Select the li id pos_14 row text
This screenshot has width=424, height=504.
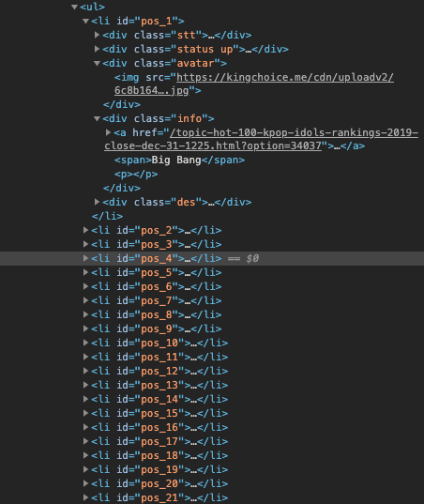(159, 399)
